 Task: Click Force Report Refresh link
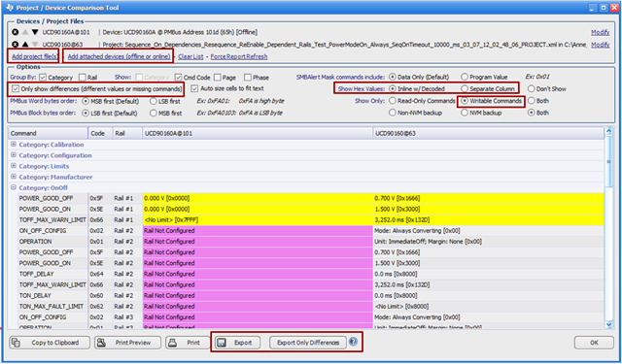[x=239, y=56]
